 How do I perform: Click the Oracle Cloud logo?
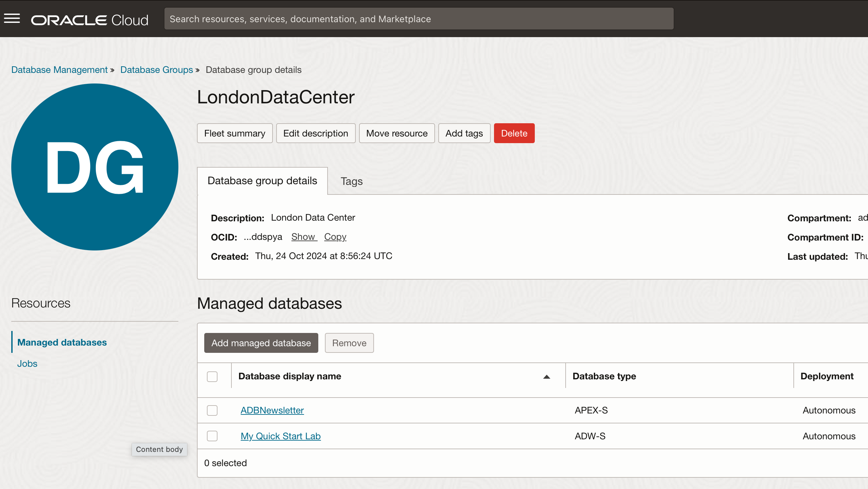click(x=90, y=20)
